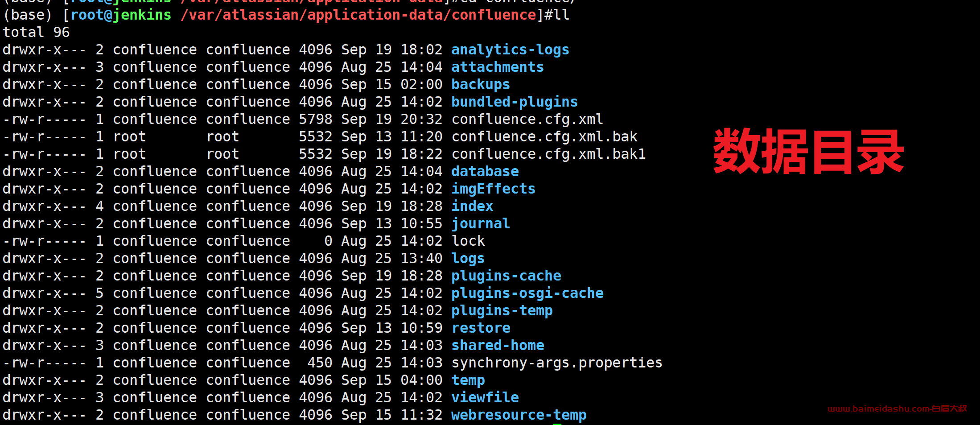Click timestamp 11:20 of confluence.cfg.xml.bak
Viewport: 980px width, 425px height.
[421, 137]
